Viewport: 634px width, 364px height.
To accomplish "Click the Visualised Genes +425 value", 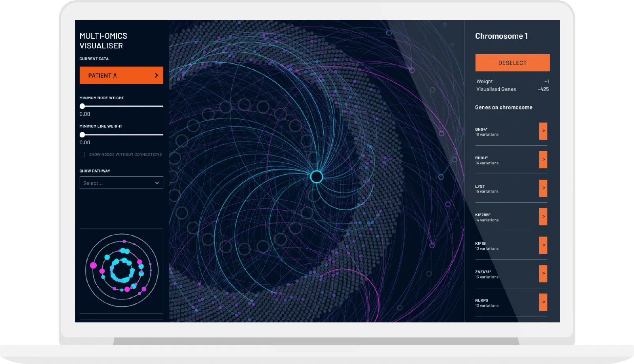I will (543, 89).
